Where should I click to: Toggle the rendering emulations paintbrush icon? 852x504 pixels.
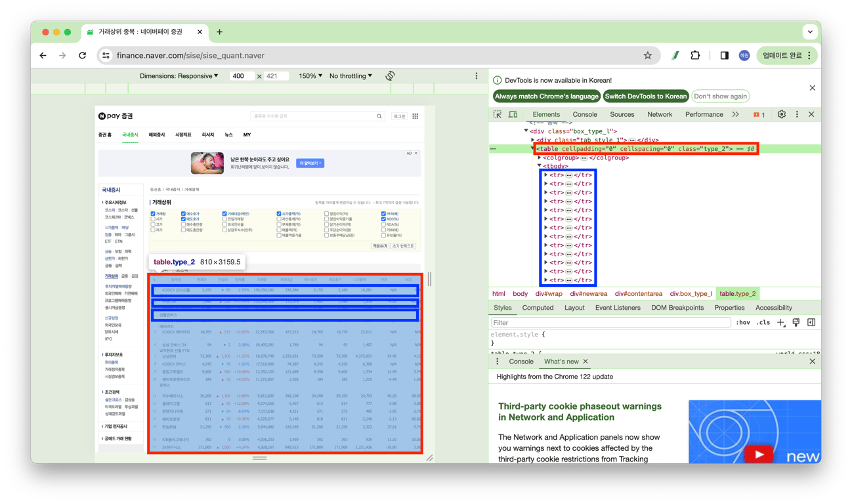(796, 323)
